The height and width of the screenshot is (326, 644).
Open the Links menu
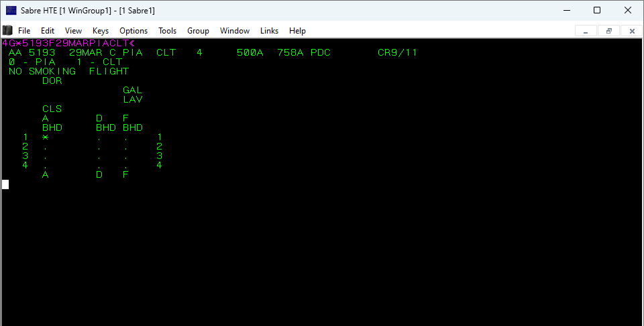coord(269,31)
